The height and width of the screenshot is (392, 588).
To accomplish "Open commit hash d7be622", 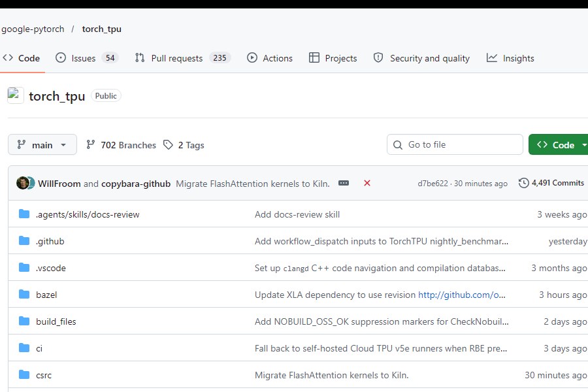I will point(433,184).
